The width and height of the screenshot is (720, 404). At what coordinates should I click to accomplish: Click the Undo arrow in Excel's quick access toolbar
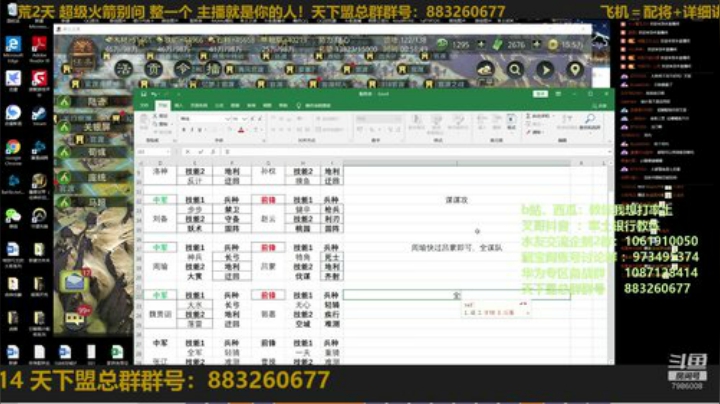(x=154, y=94)
